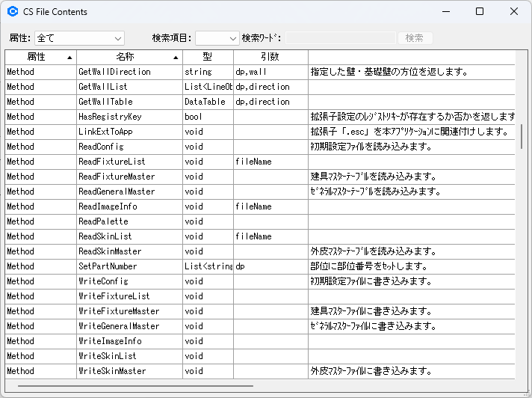Select the GetWallDirection method row
Image resolution: width=532 pixels, height=398 pixels.
pyautogui.click(x=114, y=72)
